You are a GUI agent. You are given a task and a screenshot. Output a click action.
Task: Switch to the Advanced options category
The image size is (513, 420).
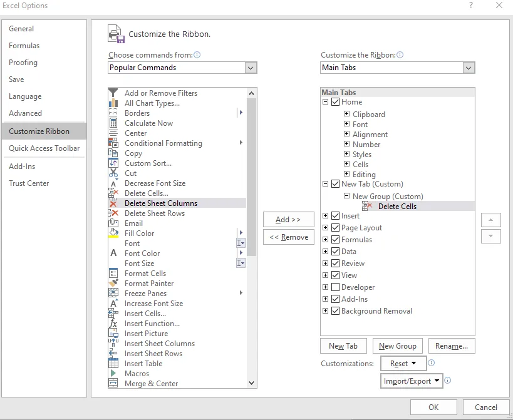point(25,113)
